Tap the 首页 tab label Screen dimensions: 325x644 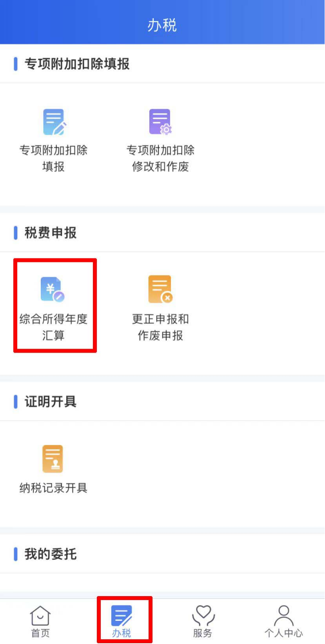pos(40,633)
